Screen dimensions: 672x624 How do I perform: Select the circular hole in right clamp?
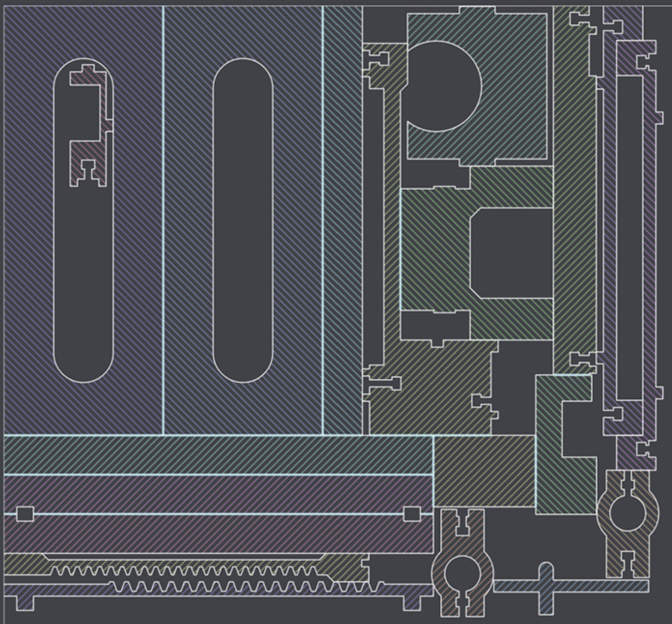click(x=627, y=513)
